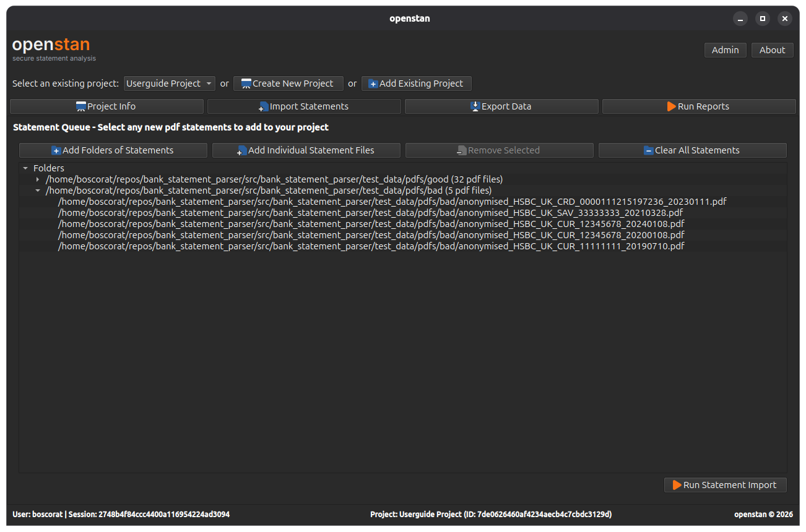Click the Export Data download icon
Image resolution: width=806 pixels, height=532 pixels.
pos(475,106)
